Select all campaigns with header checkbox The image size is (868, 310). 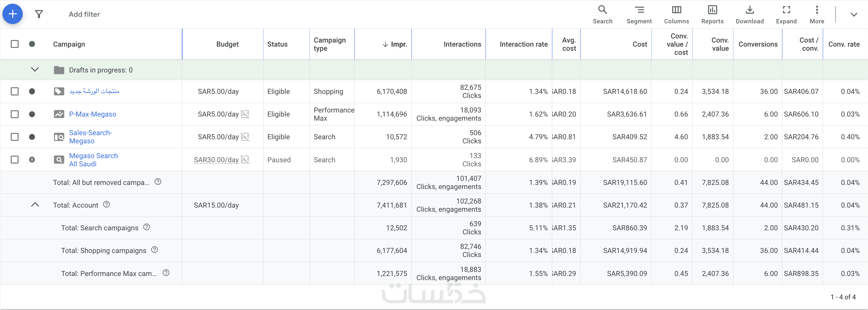tap(14, 44)
